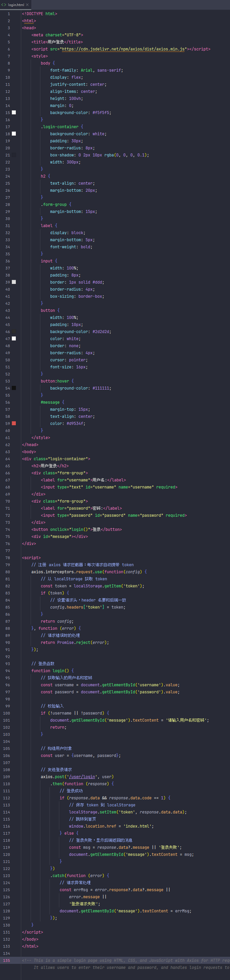Open the white color swatch on line 18
This screenshot has width=230, height=980.
tap(14, 134)
